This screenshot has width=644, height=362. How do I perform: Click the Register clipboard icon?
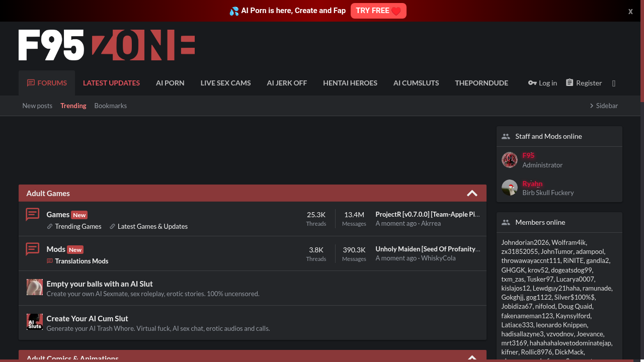pos(569,82)
